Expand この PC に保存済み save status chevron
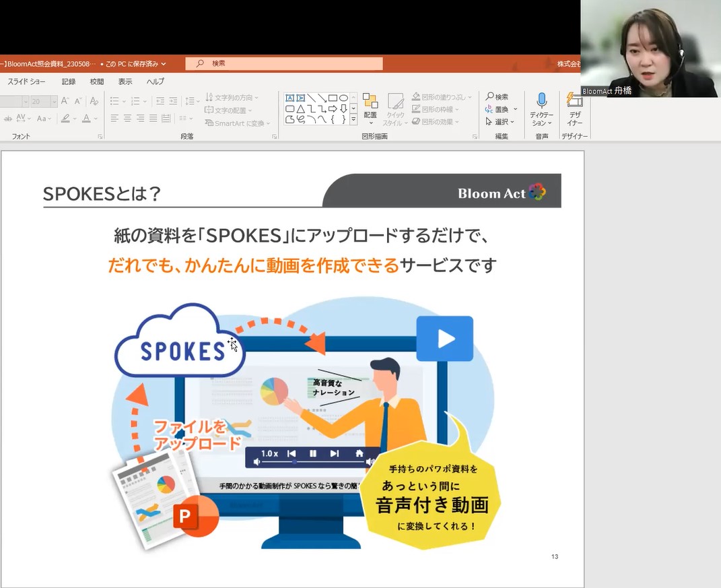Viewport: 721px width, 588px height. [x=163, y=64]
